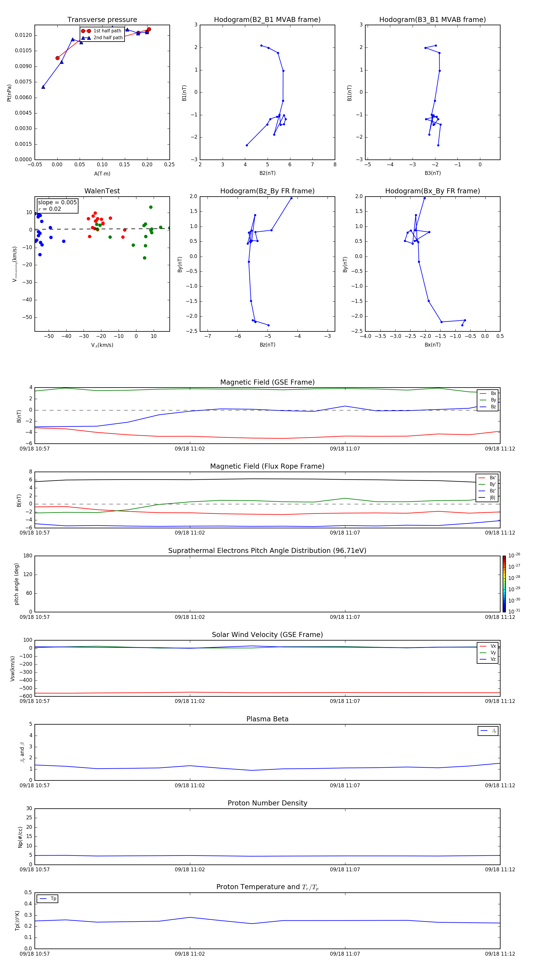Click 'pitch angle (deg)' y-axis label
This screenshot has width=535, height=980.
16,584
